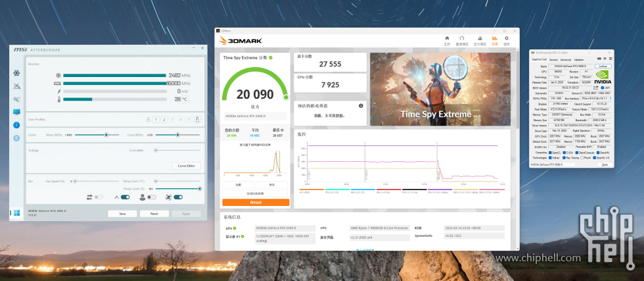Click the CPU score value 7 925
The height and width of the screenshot is (281, 644).
[x=330, y=85]
